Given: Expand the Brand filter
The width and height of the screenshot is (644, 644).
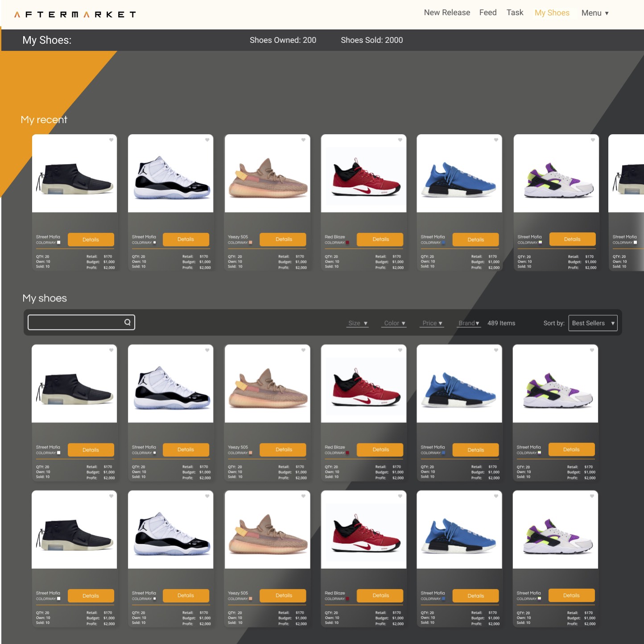Looking at the screenshot, I should tap(468, 323).
